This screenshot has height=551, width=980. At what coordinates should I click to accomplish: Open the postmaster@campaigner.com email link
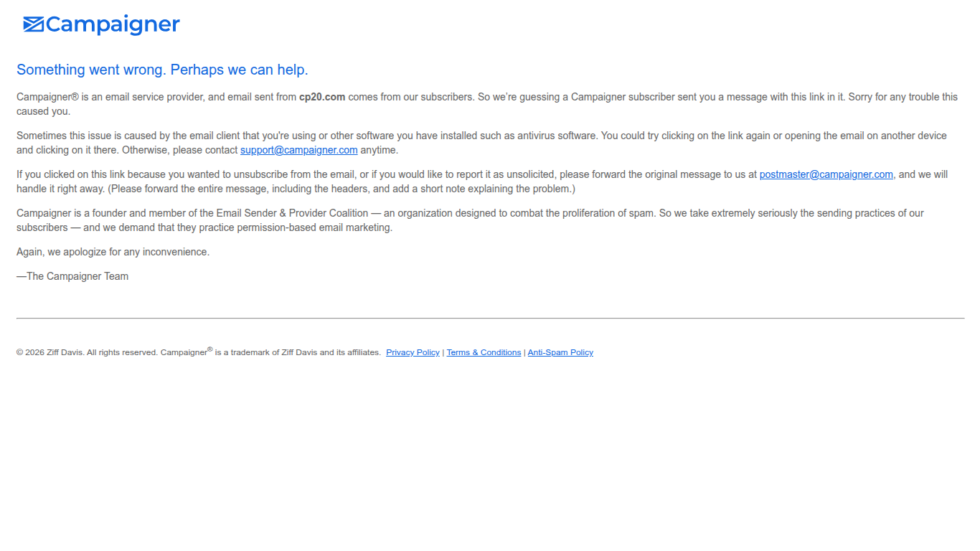point(826,174)
